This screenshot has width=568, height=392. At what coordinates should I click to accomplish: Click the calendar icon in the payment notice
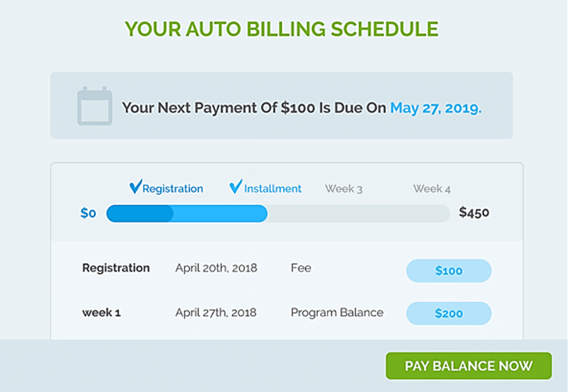[95, 106]
